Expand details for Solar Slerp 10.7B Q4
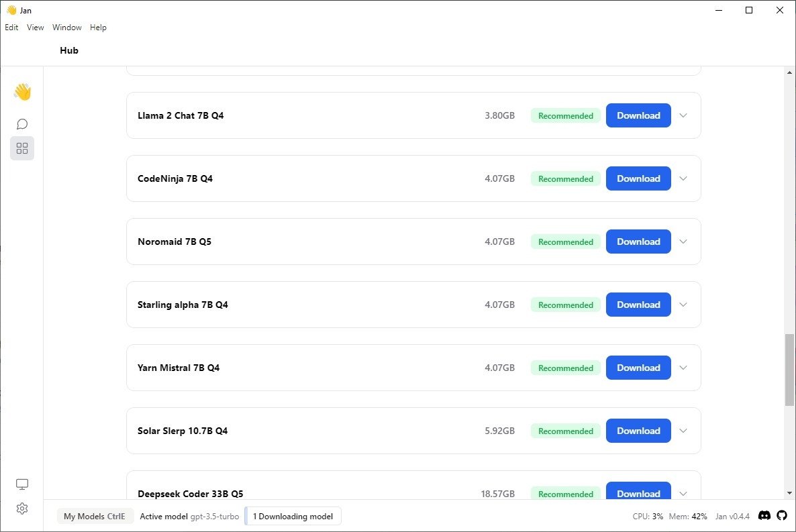 [683, 431]
